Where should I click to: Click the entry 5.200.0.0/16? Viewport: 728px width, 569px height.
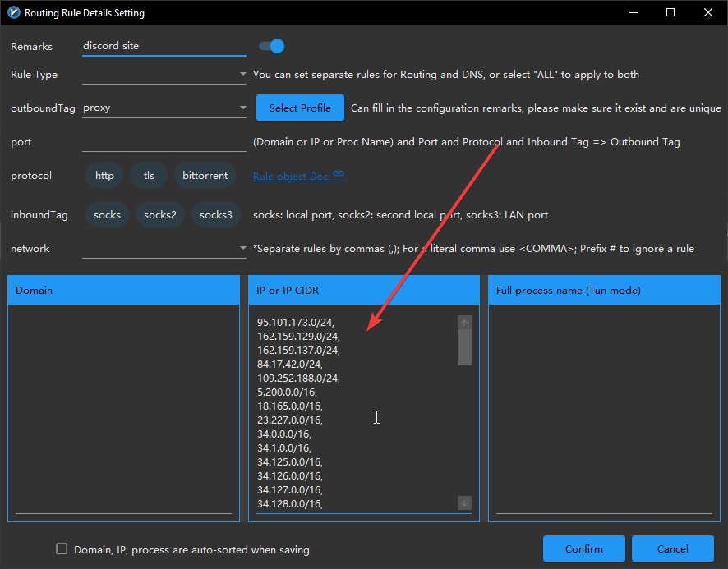tap(287, 392)
